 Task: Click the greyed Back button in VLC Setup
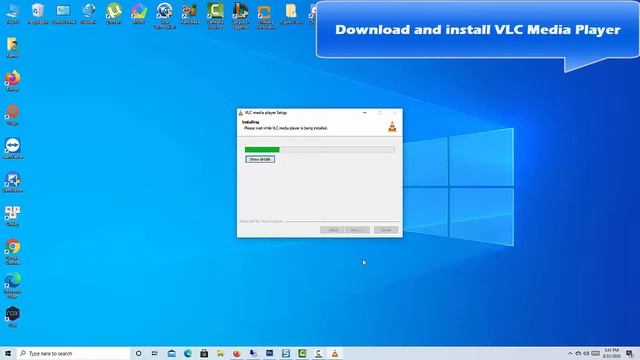point(332,230)
